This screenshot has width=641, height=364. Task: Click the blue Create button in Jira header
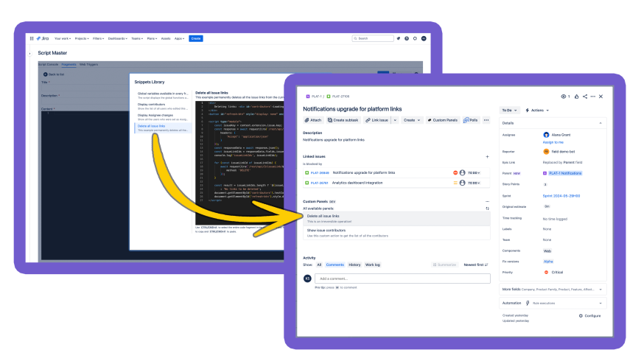(196, 38)
